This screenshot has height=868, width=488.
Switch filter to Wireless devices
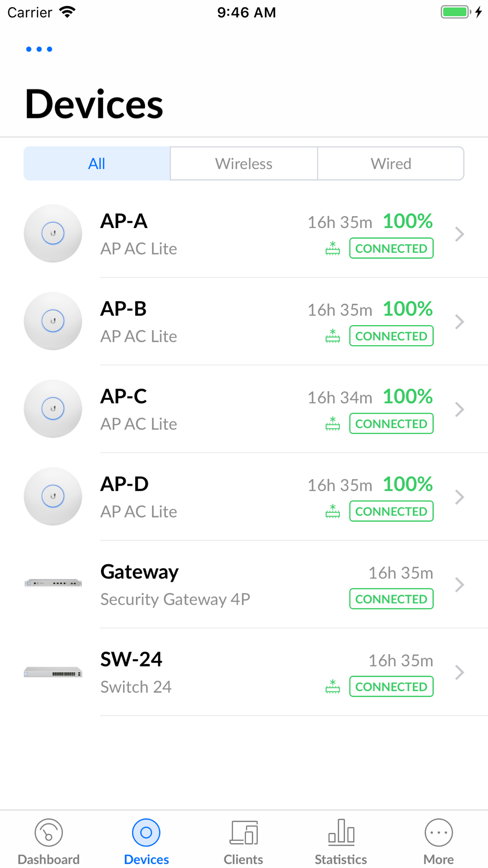tap(244, 164)
